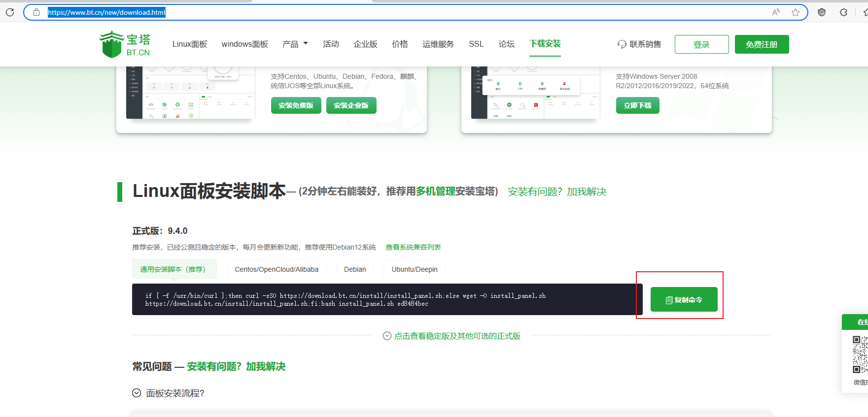Click 安装有问题?加我解决 in 常见问题 heading
Image resolution: width=868 pixels, height=417 pixels.
tap(236, 366)
